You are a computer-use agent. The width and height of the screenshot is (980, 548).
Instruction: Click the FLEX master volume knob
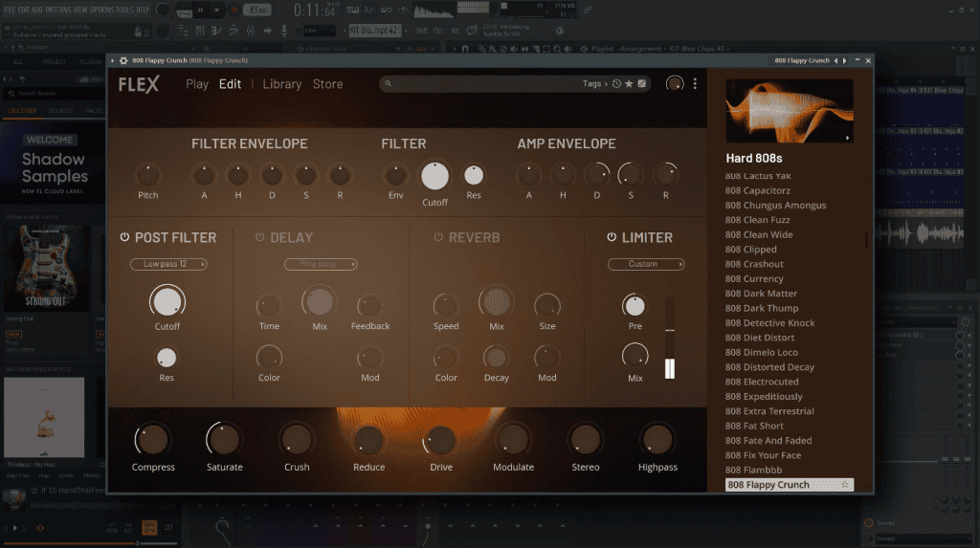pyautogui.click(x=675, y=84)
